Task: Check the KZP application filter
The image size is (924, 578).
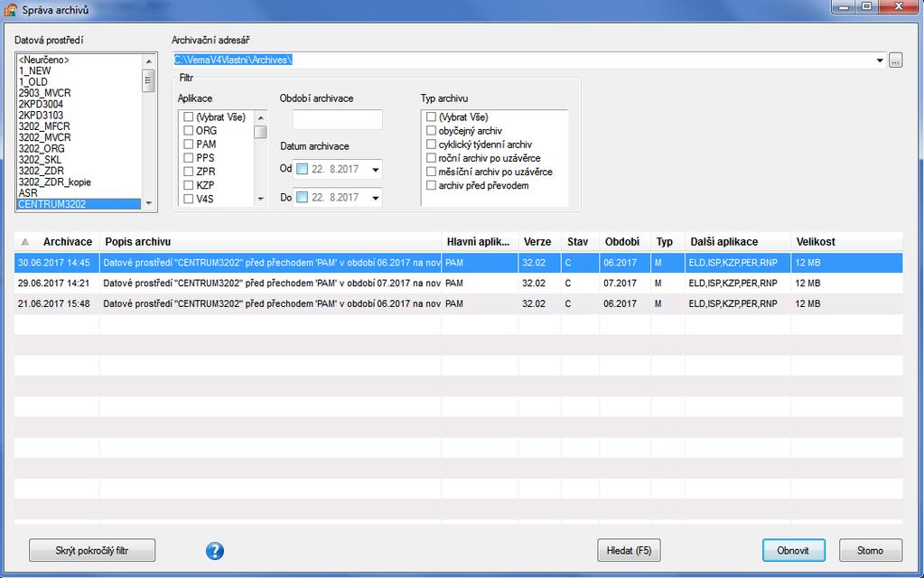Action: [189, 185]
